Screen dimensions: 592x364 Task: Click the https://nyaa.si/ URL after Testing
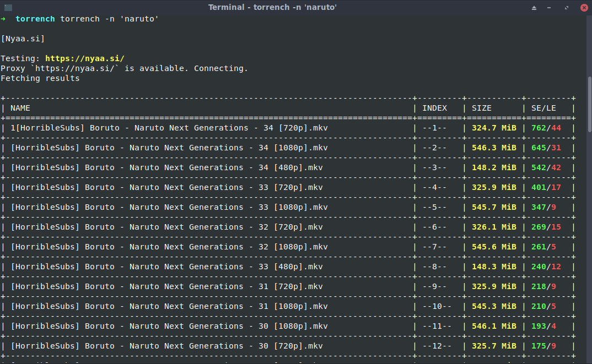(84, 58)
